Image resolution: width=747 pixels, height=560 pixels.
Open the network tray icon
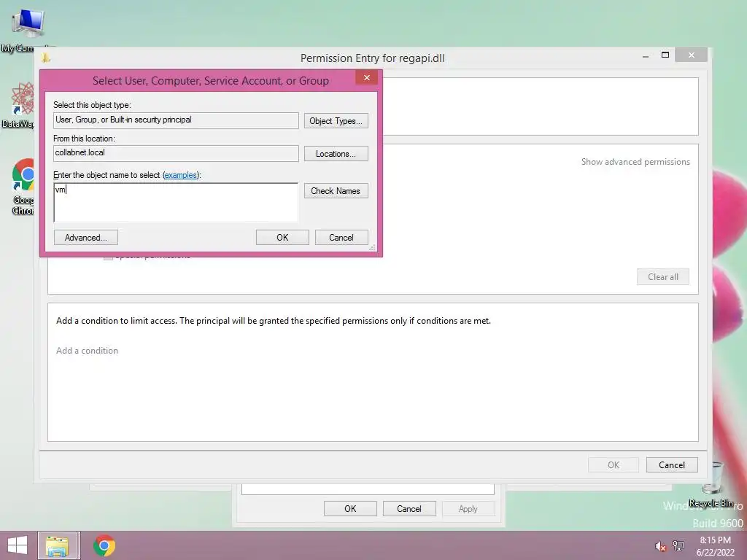[678, 545]
